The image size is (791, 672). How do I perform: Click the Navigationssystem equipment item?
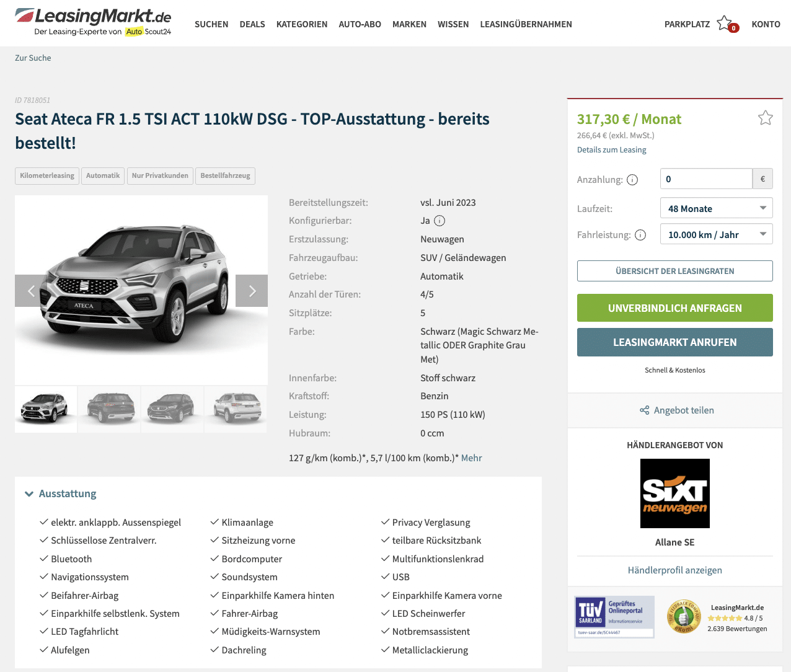pyautogui.click(x=90, y=577)
